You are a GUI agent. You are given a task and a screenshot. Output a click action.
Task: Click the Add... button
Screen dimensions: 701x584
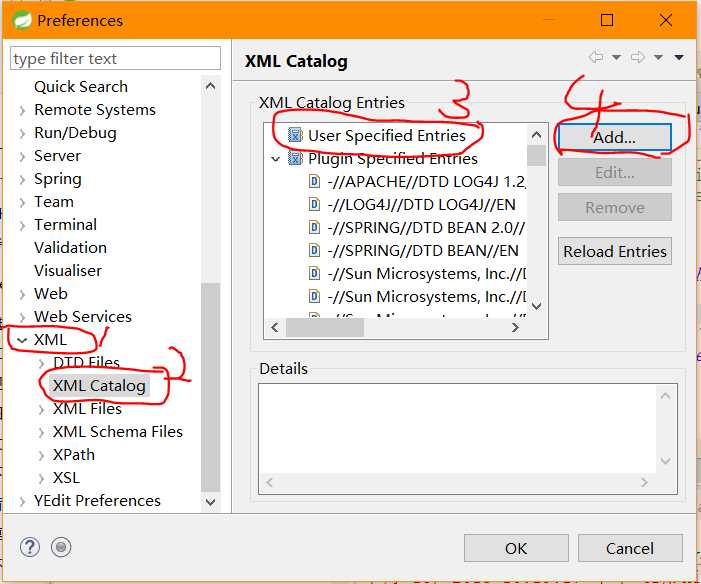(x=614, y=137)
